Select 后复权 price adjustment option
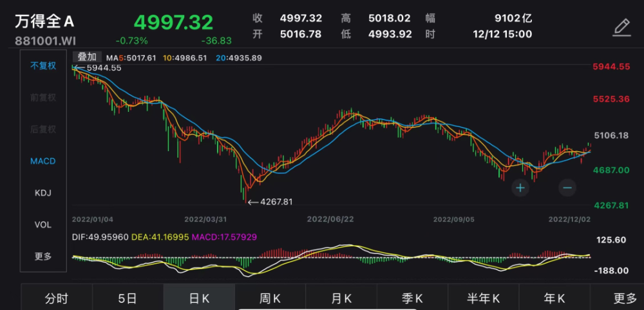The width and height of the screenshot is (644, 310). pos(43,129)
